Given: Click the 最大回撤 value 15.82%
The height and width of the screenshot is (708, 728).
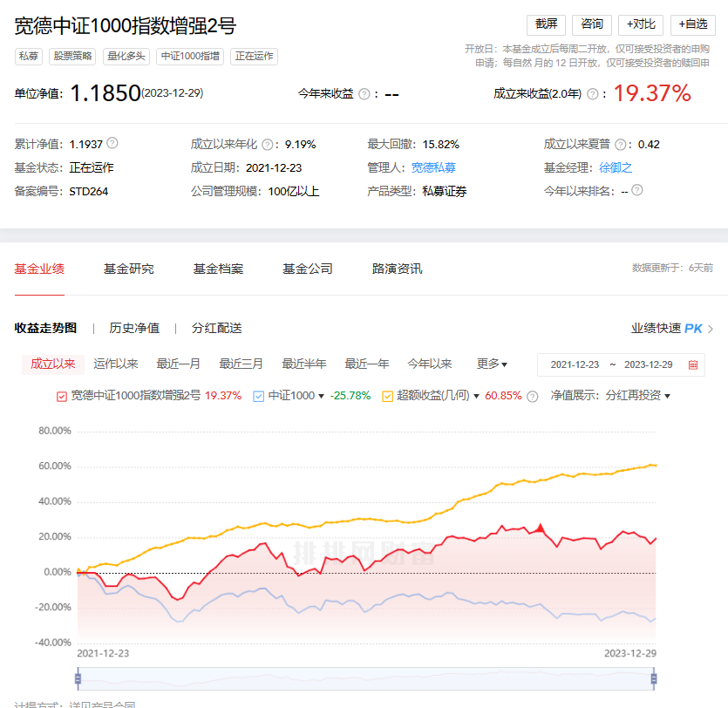Looking at the screenshot, I should point(440,145).
